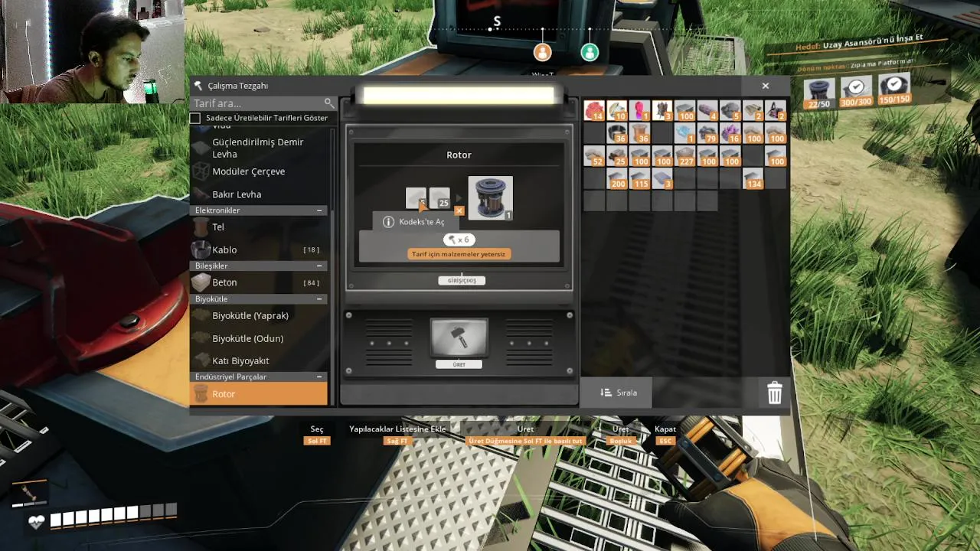Select the Güçlendirilmiş Demir Levha recipe

point(259,148)
